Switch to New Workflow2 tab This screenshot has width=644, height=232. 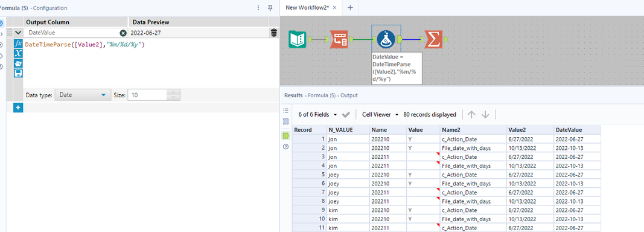tap(307, 7)
